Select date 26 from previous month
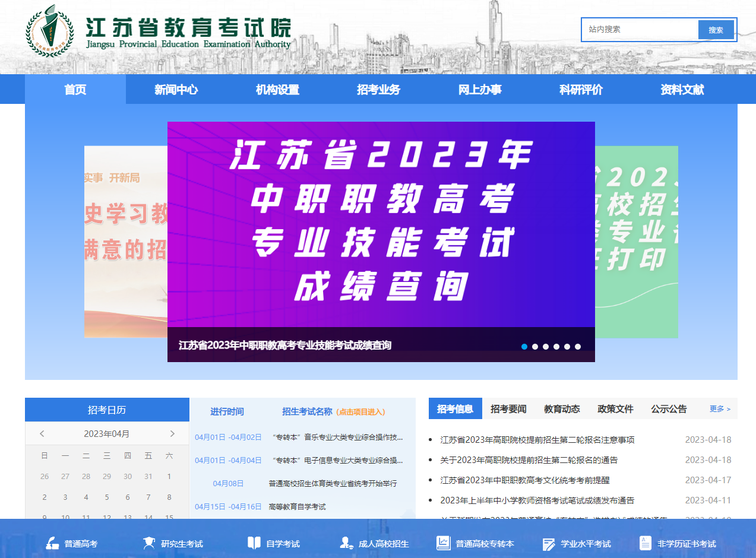Viewport: 756px width, 558px height. (x=45, y=476)
